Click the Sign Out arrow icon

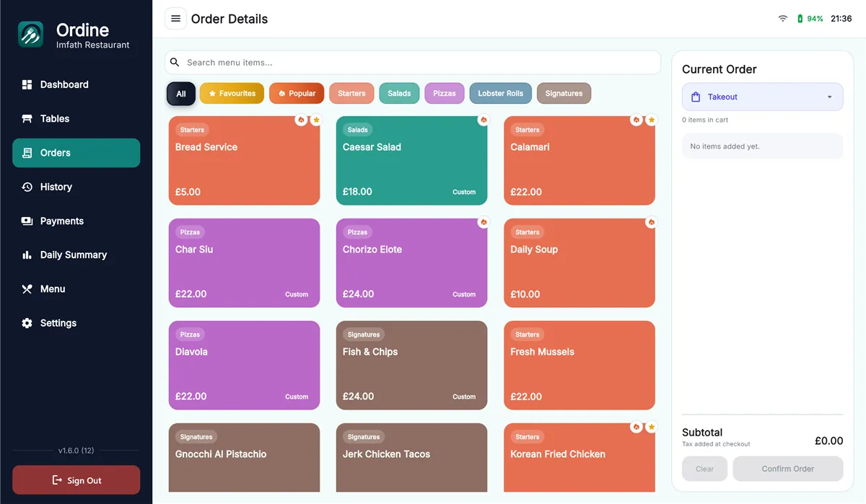click(x=57, y=480)
